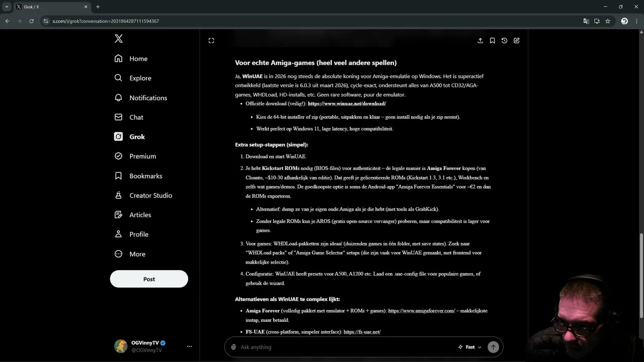644x362 pixels.
Task: Toggle Grok fullscreen expand icon
Action: tap(211, 41)
